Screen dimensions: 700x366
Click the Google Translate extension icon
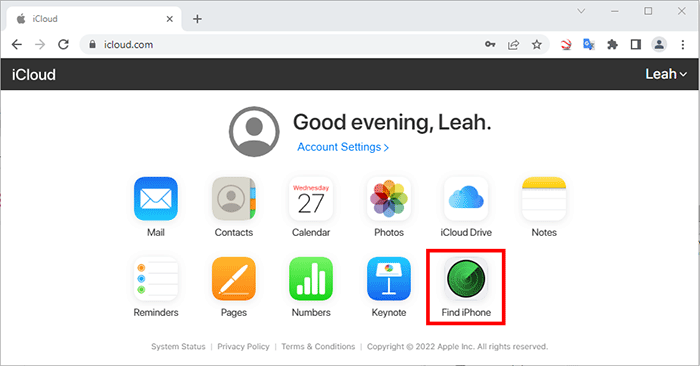point(589,44)
